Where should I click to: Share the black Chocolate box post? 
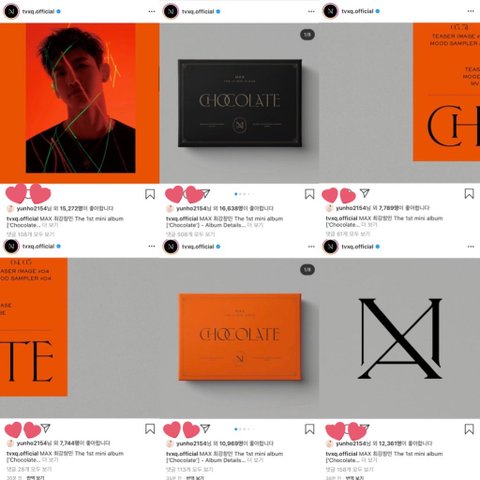(205, 193)
